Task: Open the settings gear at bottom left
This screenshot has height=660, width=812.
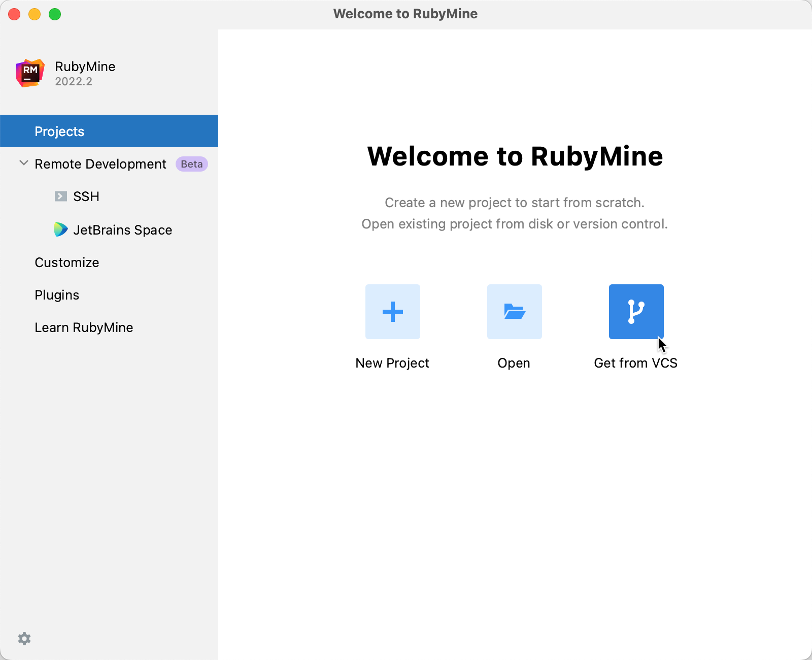Action: [x=24, y=639]
